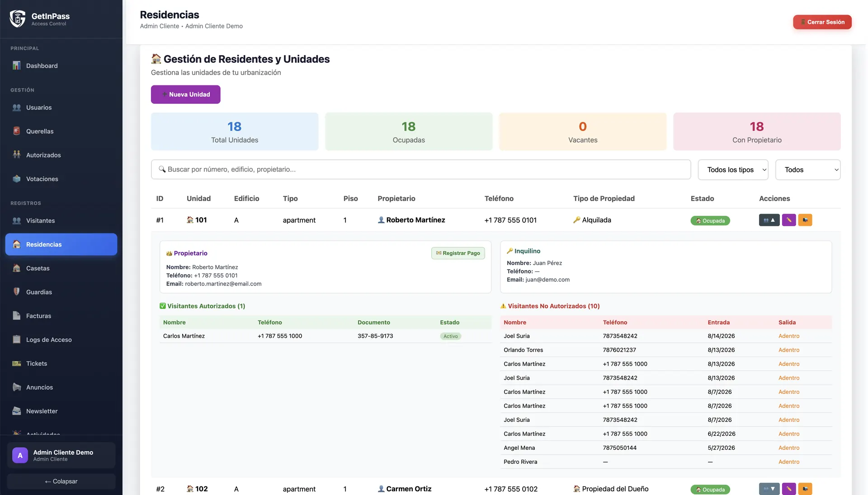Open Newsletter in the sidebar

point(61,411)
